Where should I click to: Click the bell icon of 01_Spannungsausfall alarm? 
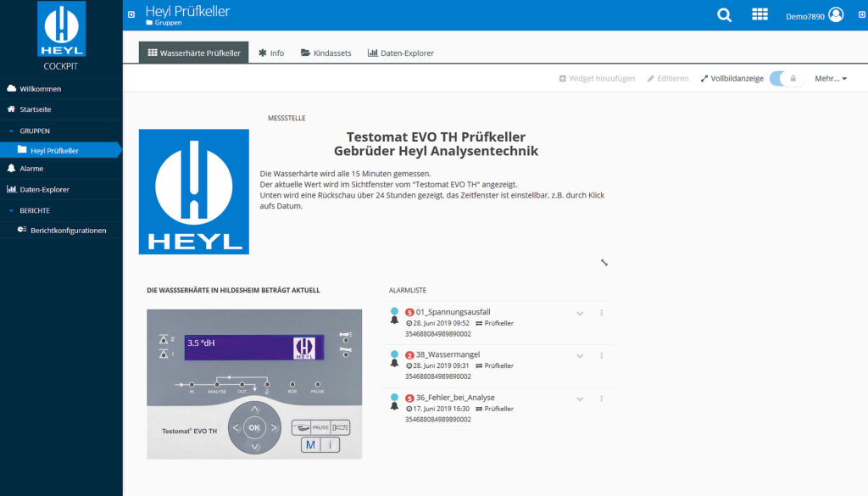click(x=394, y=320)
